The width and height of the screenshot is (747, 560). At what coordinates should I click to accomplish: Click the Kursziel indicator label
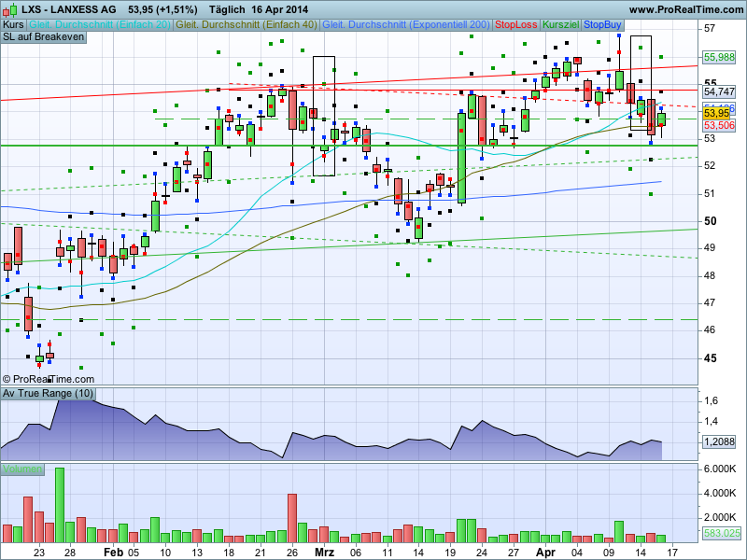(560, 23)
